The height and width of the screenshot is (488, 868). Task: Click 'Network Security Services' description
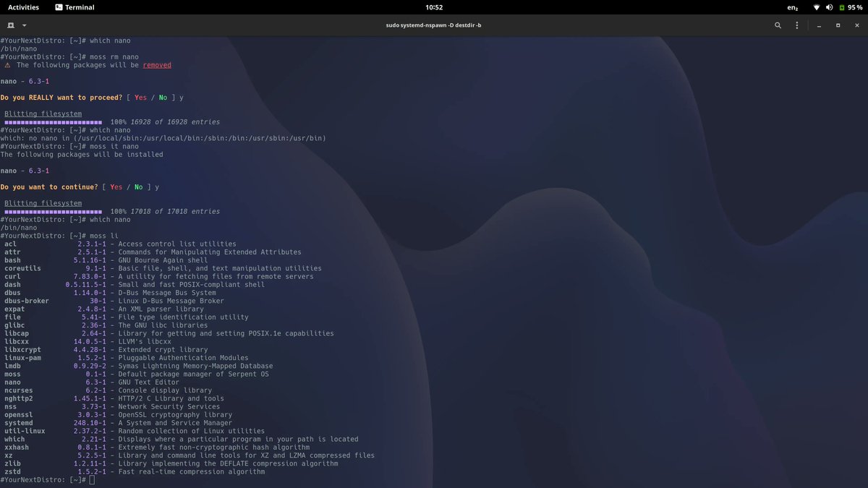[169, 406]
